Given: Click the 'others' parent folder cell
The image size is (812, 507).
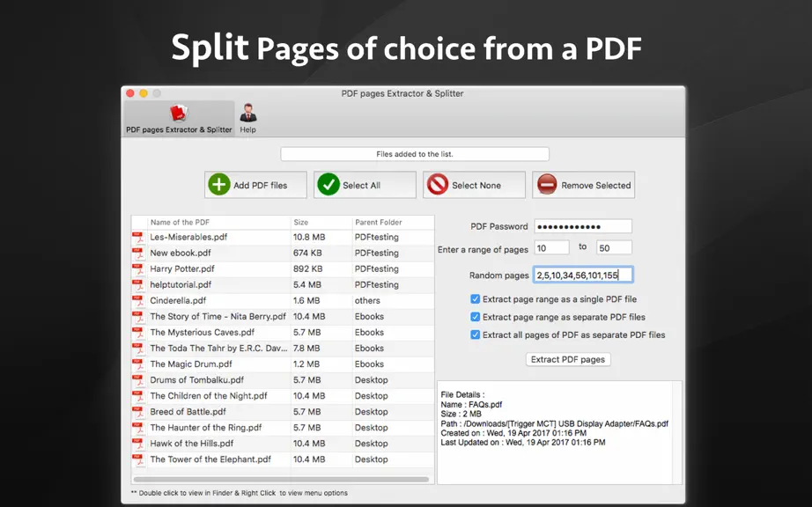Looking at the screenshot, I should (x=367, y=300).
